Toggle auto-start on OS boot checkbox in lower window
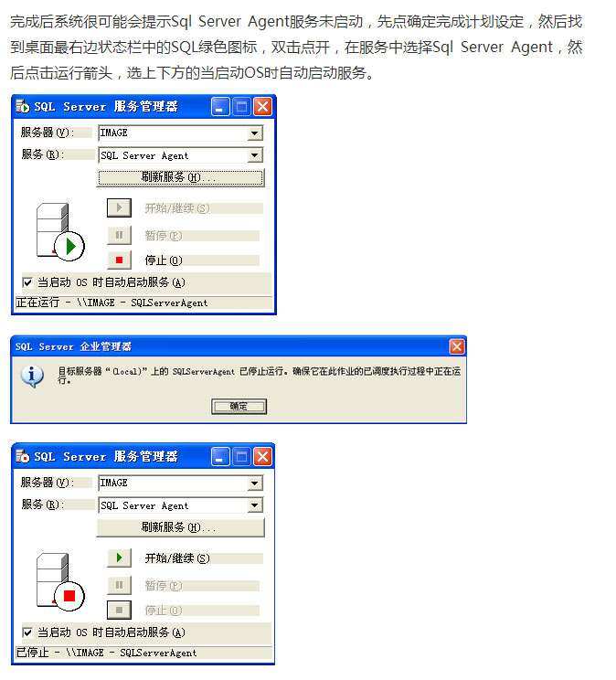Image resolution: width=616 pixels, height=680 pixels. pos(27,632)
